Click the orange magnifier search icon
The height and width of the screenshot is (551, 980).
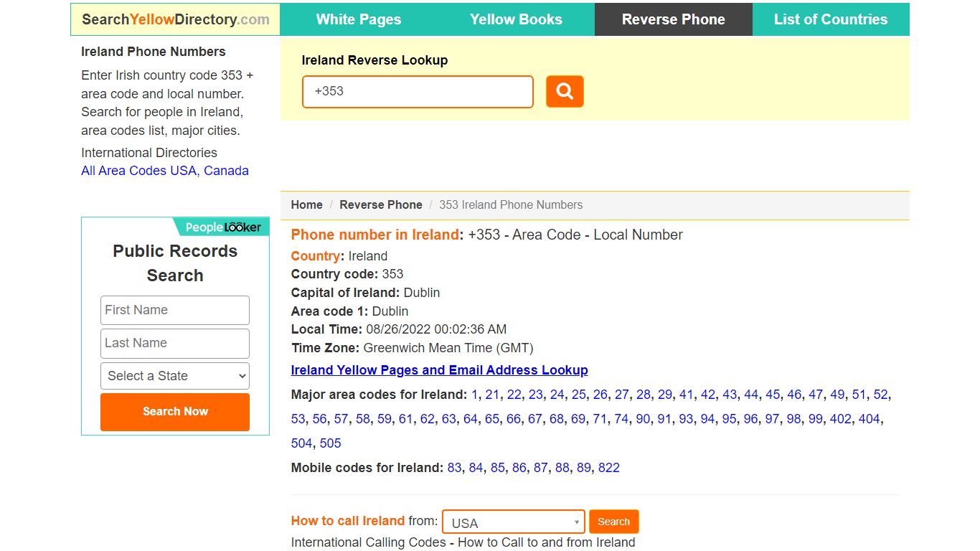(565, 92)
